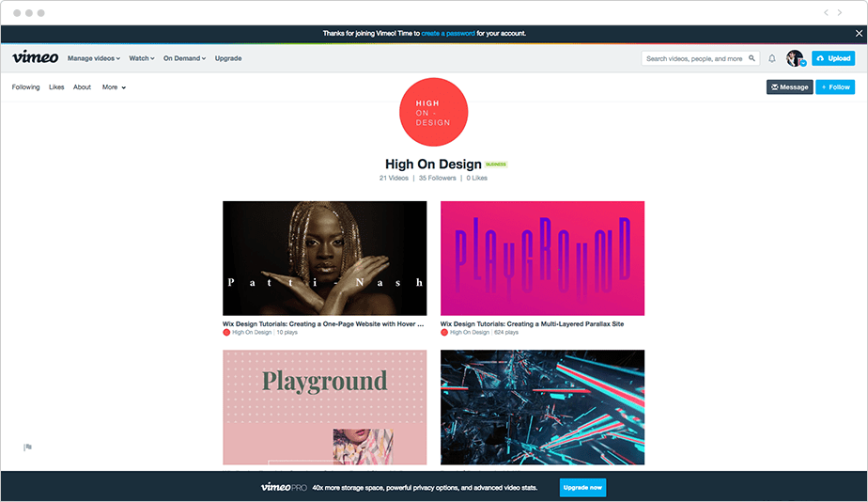Click the flag report icon
Image resolution: width=868 pixels, height=502 pixels.
click(27, 447)
